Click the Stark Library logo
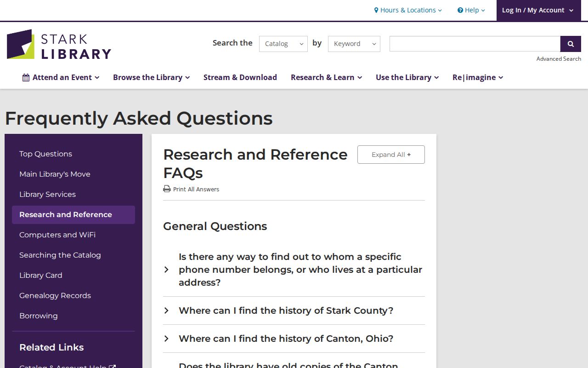This screenshot has width=588, height=368. click(x=59, y=44)
